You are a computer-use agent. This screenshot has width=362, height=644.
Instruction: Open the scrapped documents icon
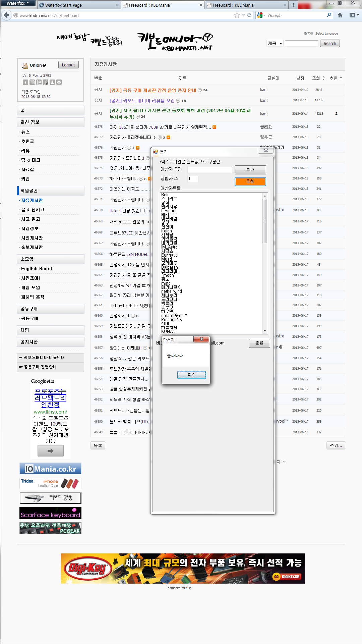click(39, 82)
